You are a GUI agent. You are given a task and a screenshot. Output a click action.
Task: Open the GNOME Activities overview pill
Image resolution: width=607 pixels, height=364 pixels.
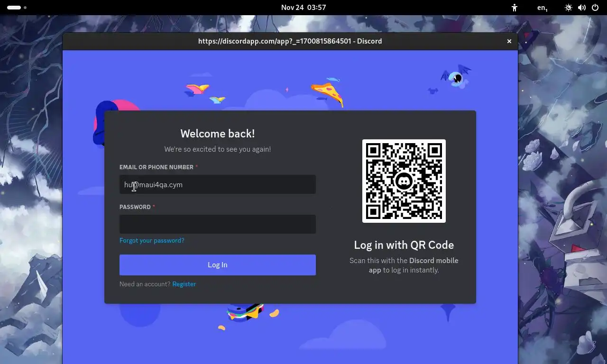pyautogui.click(x=17, y=8)
